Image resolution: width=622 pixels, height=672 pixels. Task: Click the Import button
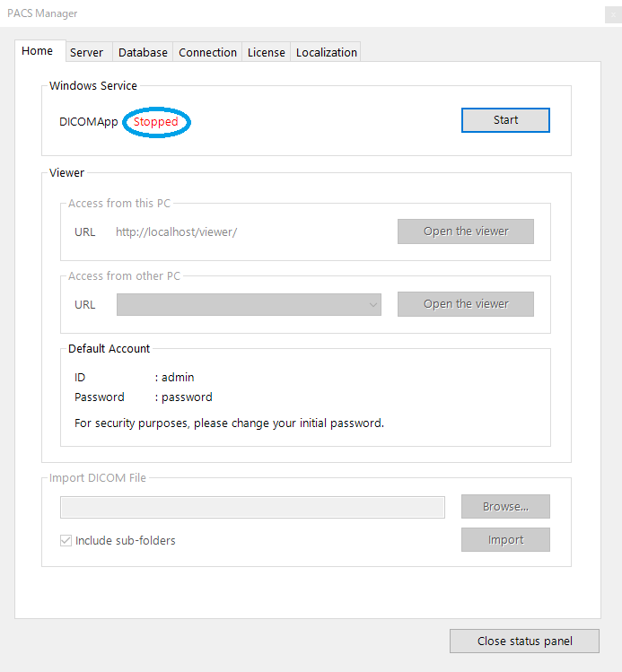click(505, 539)
